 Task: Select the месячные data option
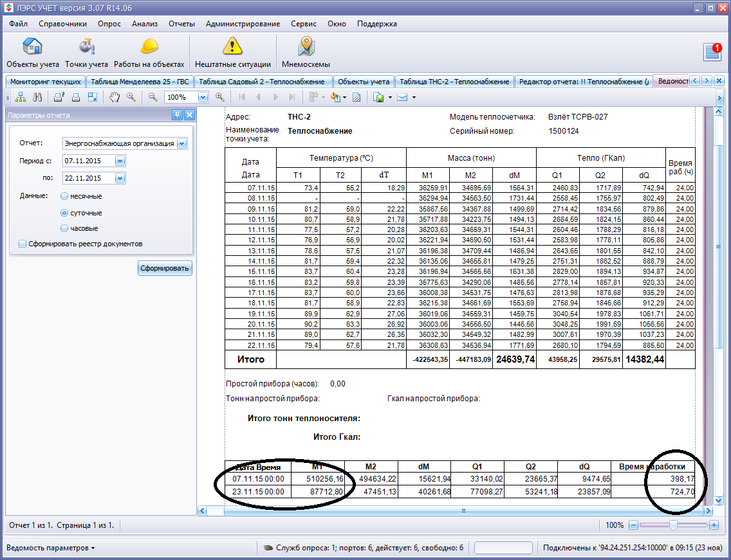tap(64, 196)
